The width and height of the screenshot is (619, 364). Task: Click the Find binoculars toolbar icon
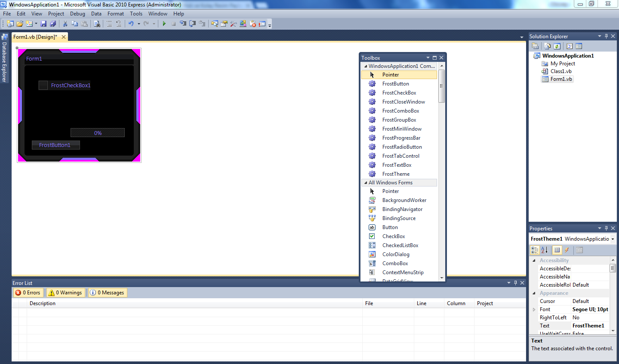(x=97, y=24)
